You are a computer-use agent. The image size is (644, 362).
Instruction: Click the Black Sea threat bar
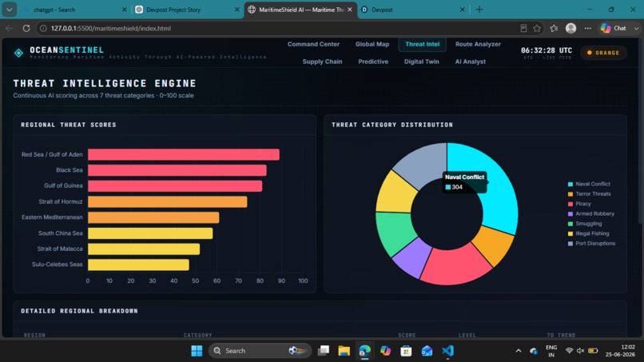[177, 170]
